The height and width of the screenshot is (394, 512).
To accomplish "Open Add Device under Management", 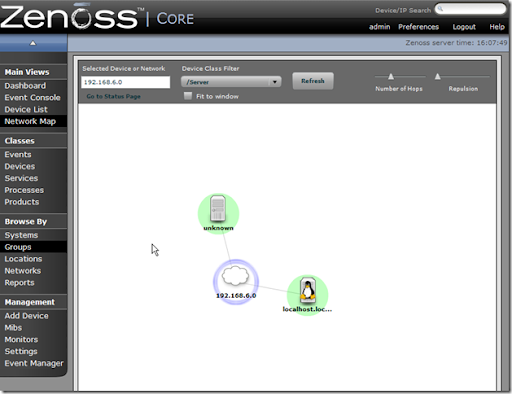I will [26, 316].
